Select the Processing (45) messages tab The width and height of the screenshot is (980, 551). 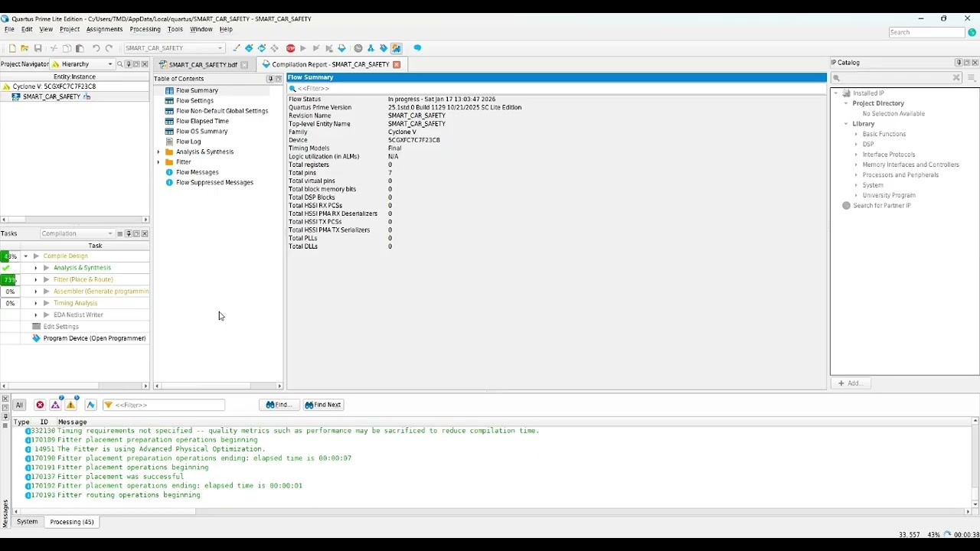[x=72, y=522]
